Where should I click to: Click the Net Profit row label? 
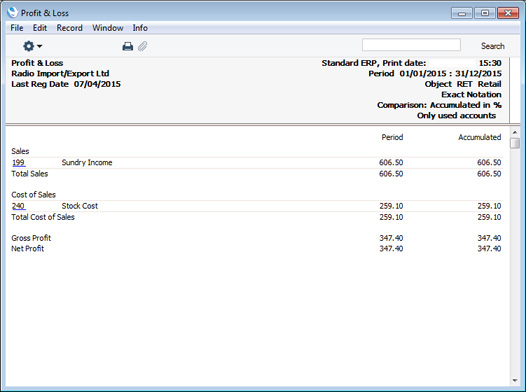[28, 248]
